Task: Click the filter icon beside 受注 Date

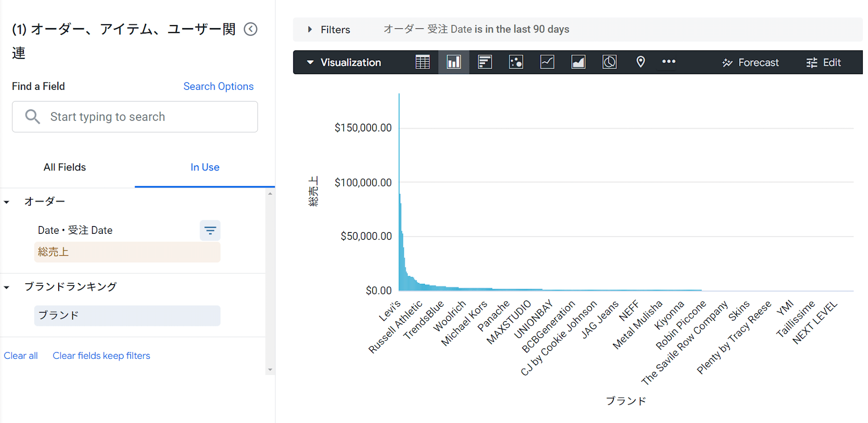Action: (210, 230)
